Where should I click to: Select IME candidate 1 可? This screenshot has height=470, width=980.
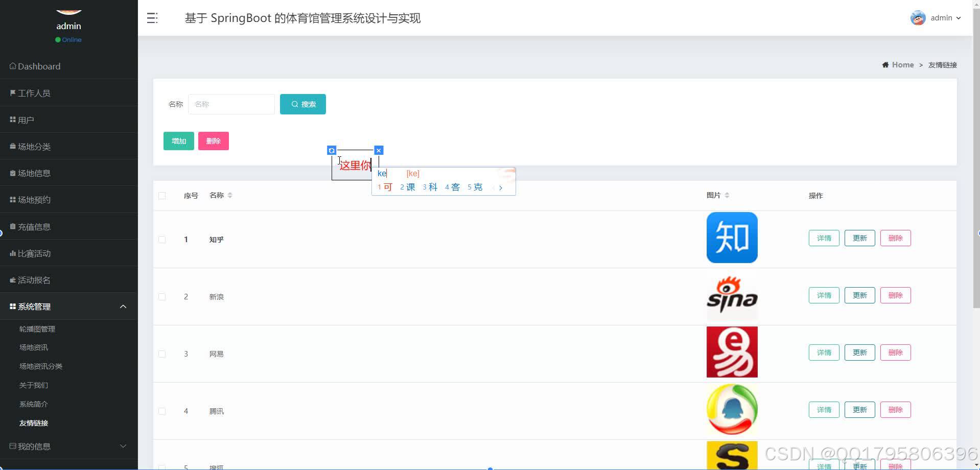pos(385,187)
